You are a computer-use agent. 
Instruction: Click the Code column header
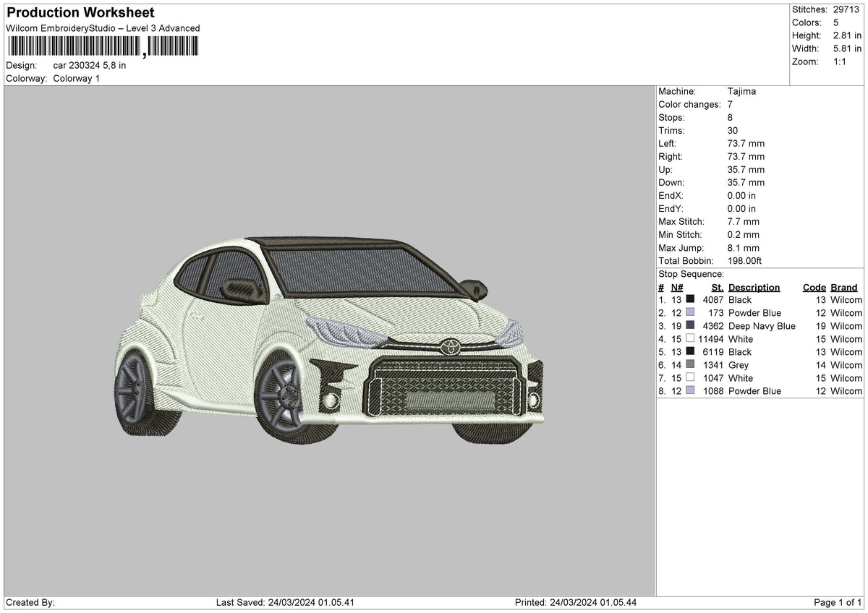(814, 287)
